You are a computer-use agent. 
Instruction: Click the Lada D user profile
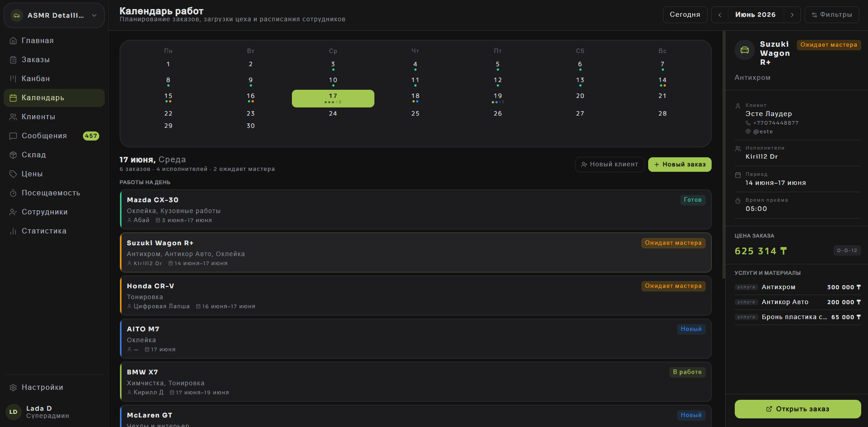point(54,412)
